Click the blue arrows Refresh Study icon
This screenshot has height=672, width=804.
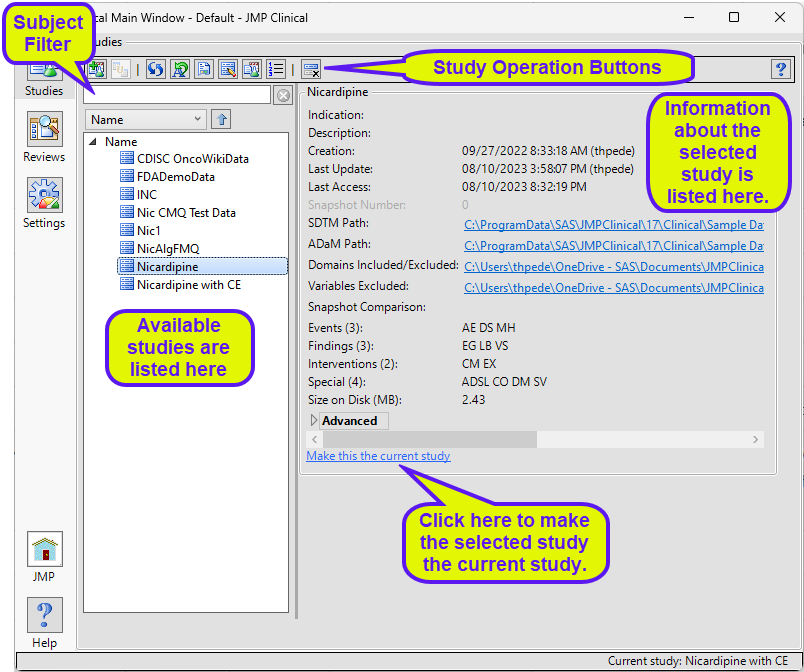[x=156, y=69]
